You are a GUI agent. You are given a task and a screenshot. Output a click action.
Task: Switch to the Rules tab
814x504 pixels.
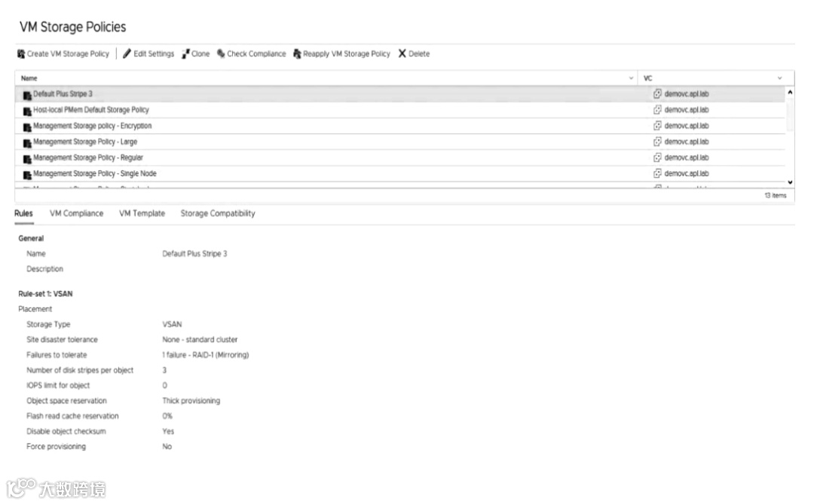click(x=23, y=213)
